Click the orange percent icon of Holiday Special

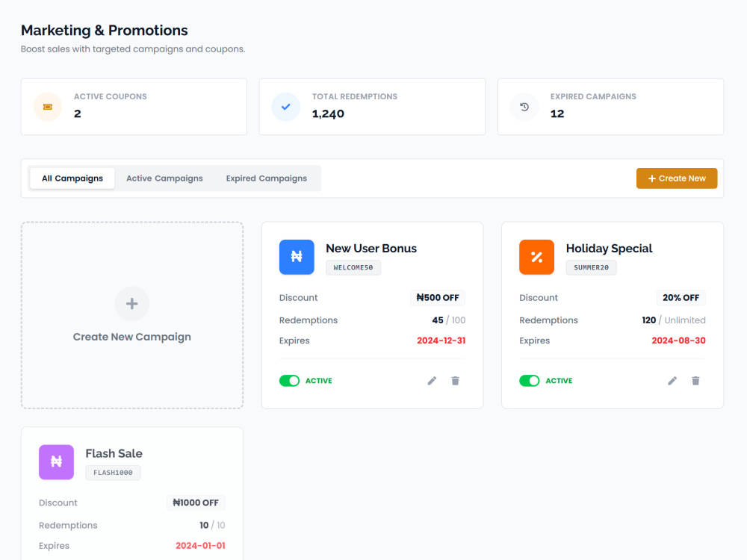[536, 257]
